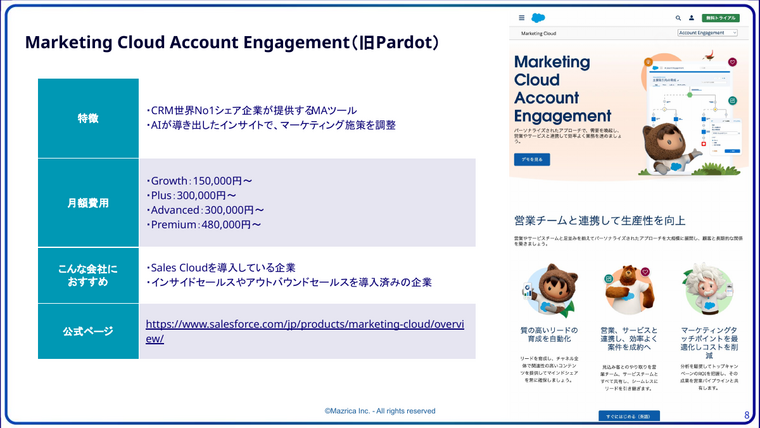The width and height of the screenshot is (760, 428).
Task: Open the salesforce.com marketing-cloud overview link
Action: tap(305, 331)
